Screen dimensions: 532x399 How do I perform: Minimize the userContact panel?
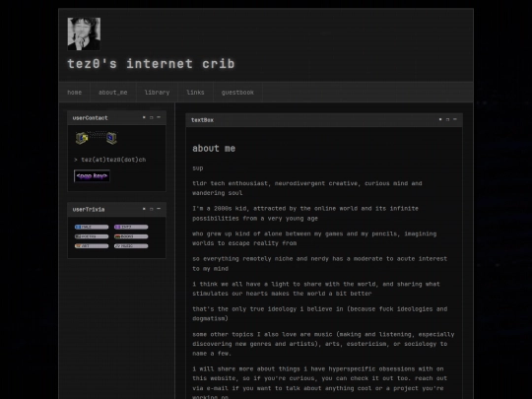tap(159, 117)
